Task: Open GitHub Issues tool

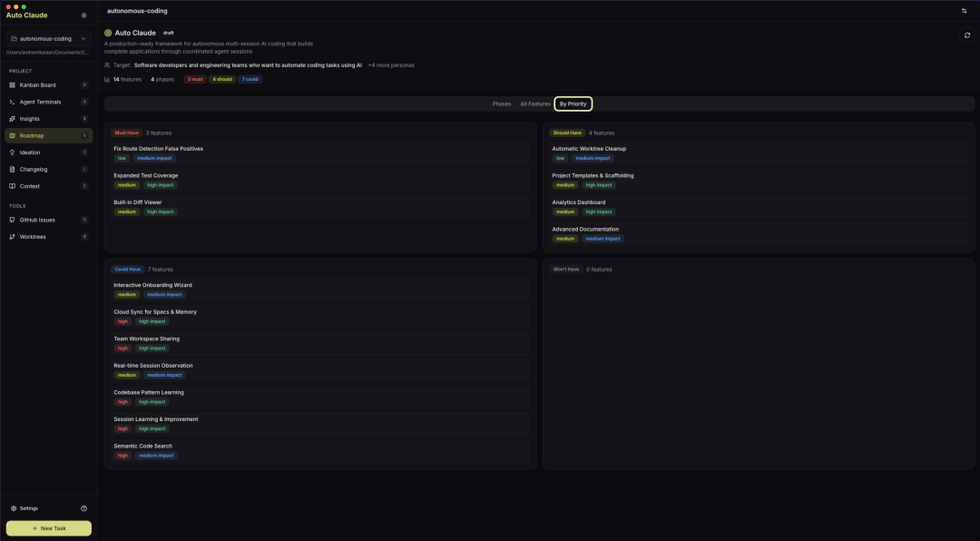Action: (x=49, y=221)
